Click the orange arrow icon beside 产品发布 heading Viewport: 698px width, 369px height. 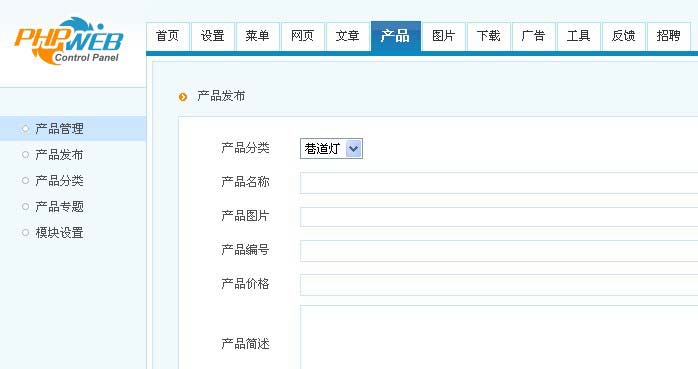click(183, 97)
